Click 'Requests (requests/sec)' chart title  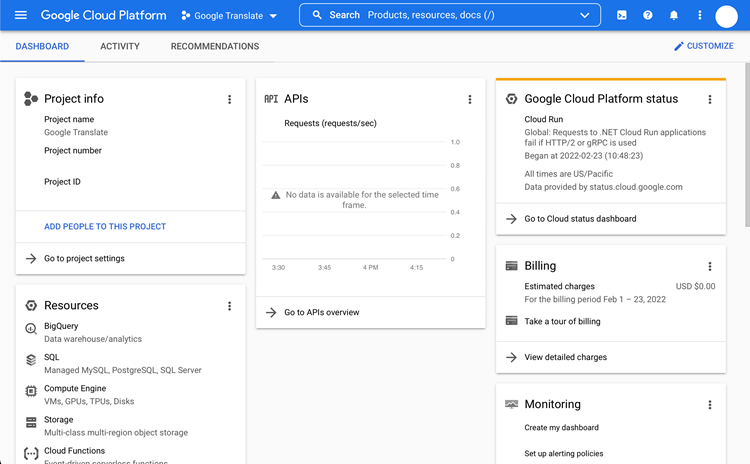coord(330,123)
